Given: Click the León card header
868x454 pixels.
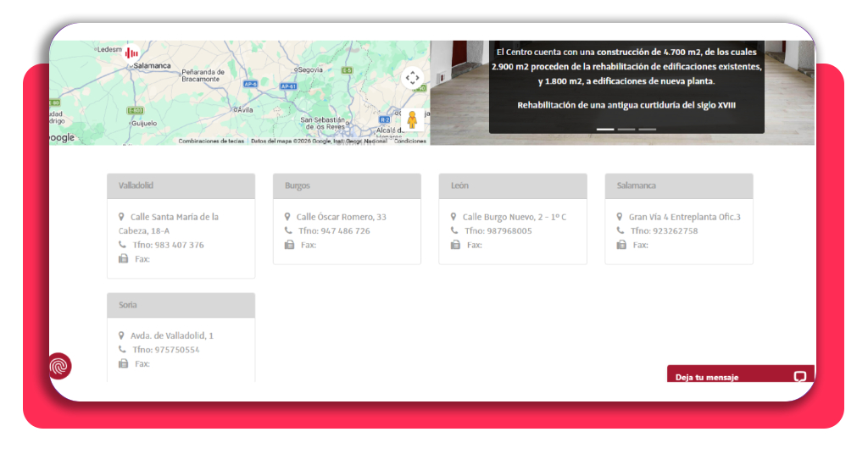Looking at the screenshot, I should coord(513,185).
